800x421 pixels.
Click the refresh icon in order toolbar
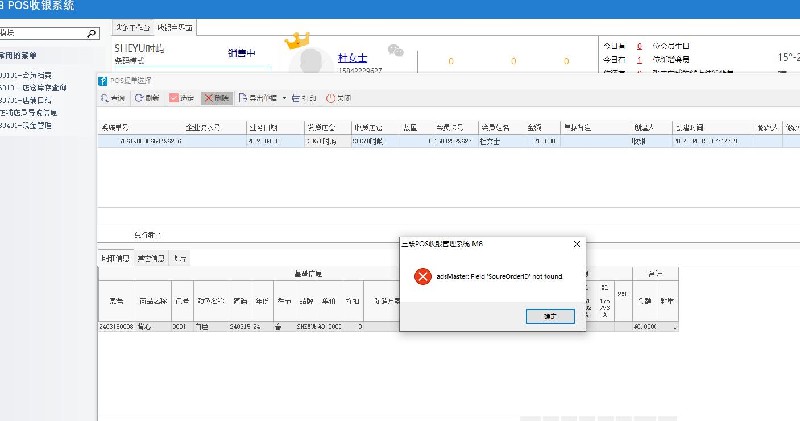(139, 98)
